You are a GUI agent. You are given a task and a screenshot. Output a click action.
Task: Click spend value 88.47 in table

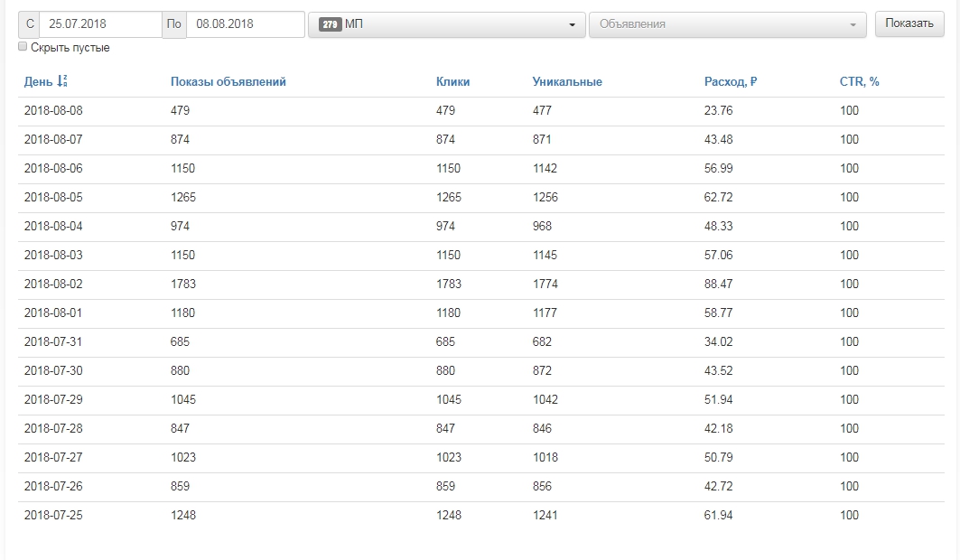[x=718, y=284]
